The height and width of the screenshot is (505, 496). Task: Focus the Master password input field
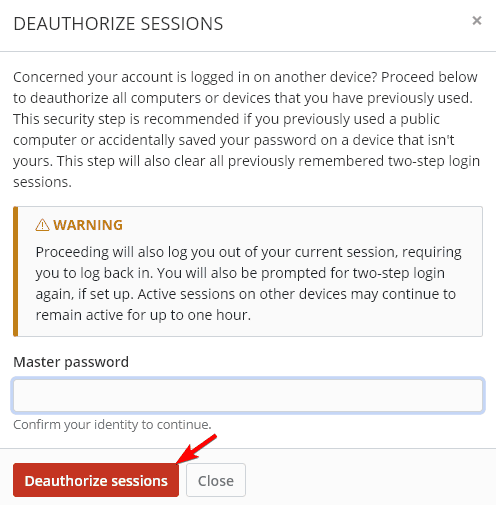point(248,395)
